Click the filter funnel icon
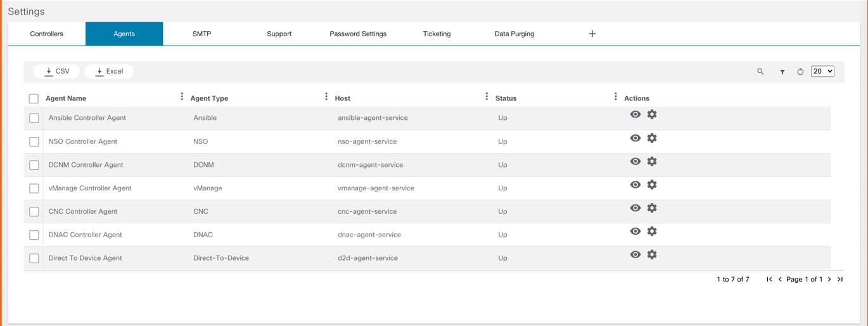The width and height of the screenshot is (868, 326). (x=782, y=72)
